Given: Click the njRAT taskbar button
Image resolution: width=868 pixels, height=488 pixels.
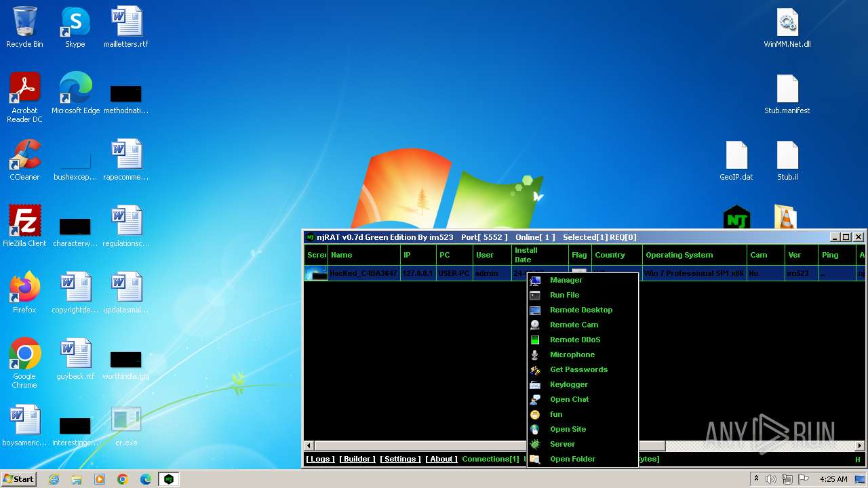Looking at the screenshot, I should click(169, 479).
